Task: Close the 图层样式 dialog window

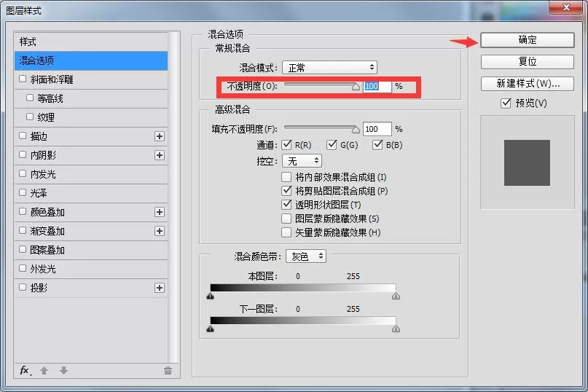Action: [x=566, y=7]
